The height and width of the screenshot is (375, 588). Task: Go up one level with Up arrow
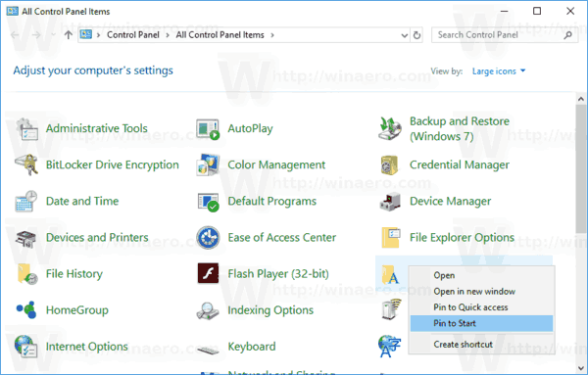coord(69,35)
